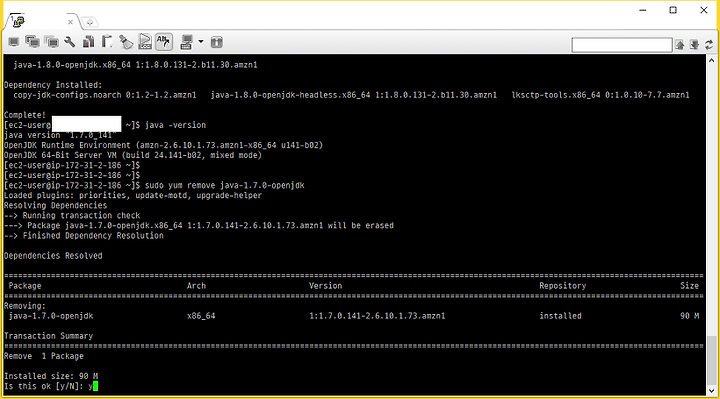
Task: Click 'Finished Dependency Resolution' line
Action: click(x=84, y=236)
